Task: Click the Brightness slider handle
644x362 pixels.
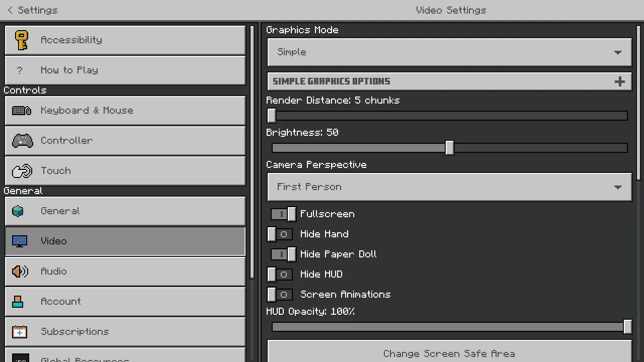Action: (449, 148)
